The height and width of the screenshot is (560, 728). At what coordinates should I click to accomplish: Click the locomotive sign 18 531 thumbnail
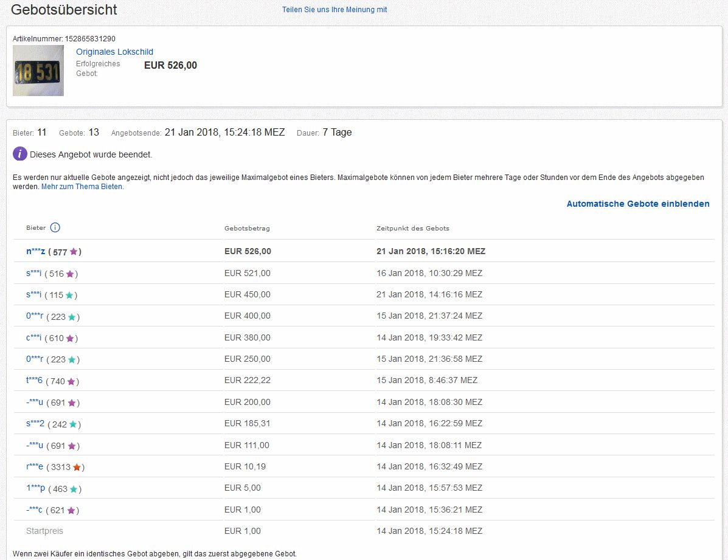point(38,71)
